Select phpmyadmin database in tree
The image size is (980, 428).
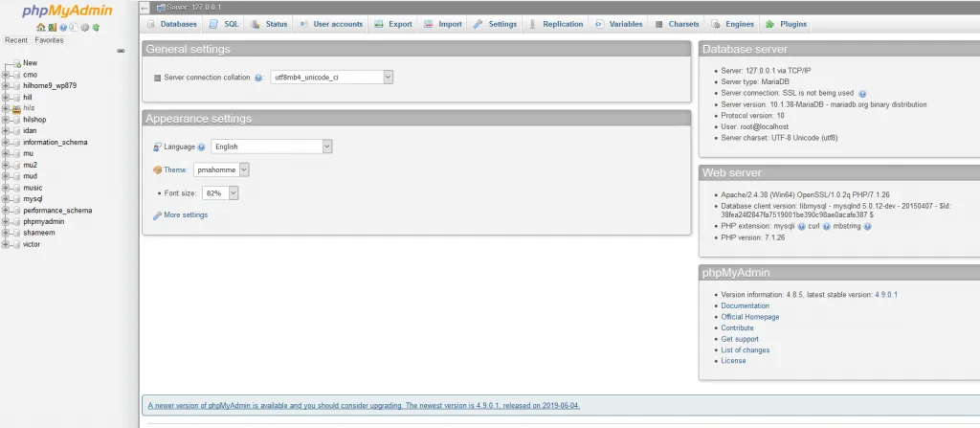point(44,221)
